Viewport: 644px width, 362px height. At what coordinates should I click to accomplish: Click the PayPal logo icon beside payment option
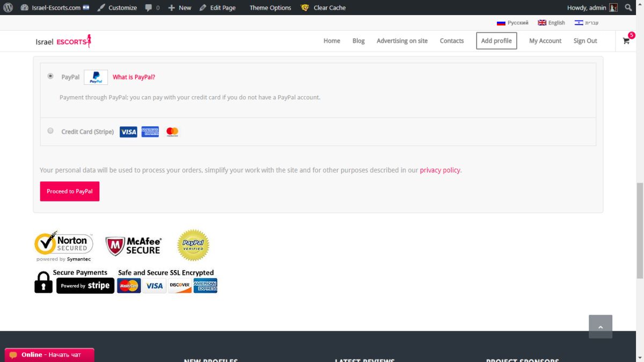(96, 77)
